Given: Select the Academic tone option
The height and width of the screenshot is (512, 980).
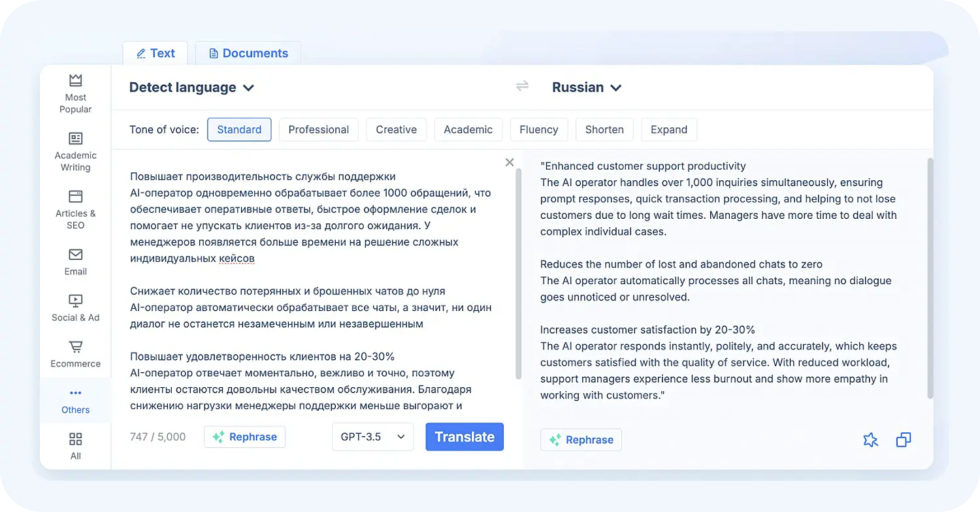Looking at the screenshot, I should [468, 129].
